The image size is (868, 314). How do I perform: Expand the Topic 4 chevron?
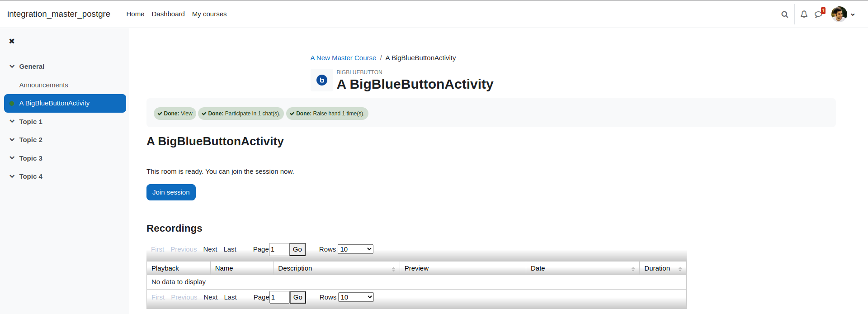pos(12,176)
